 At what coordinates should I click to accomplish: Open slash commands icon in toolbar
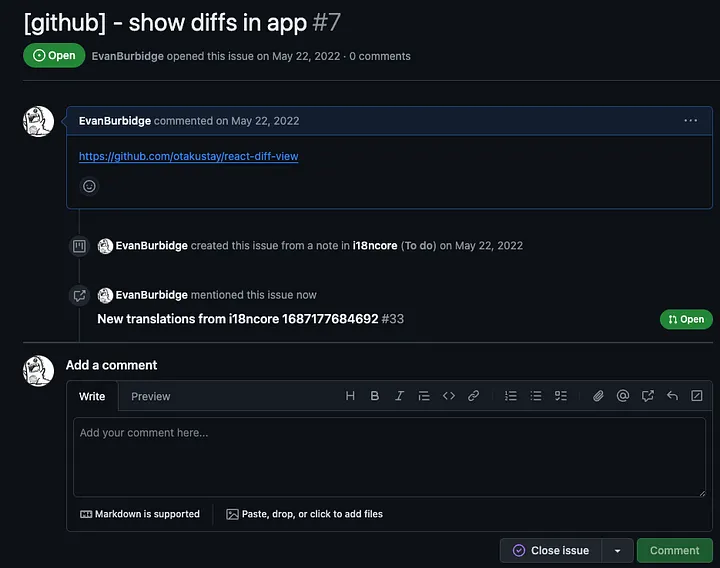(x=697, y=396)
